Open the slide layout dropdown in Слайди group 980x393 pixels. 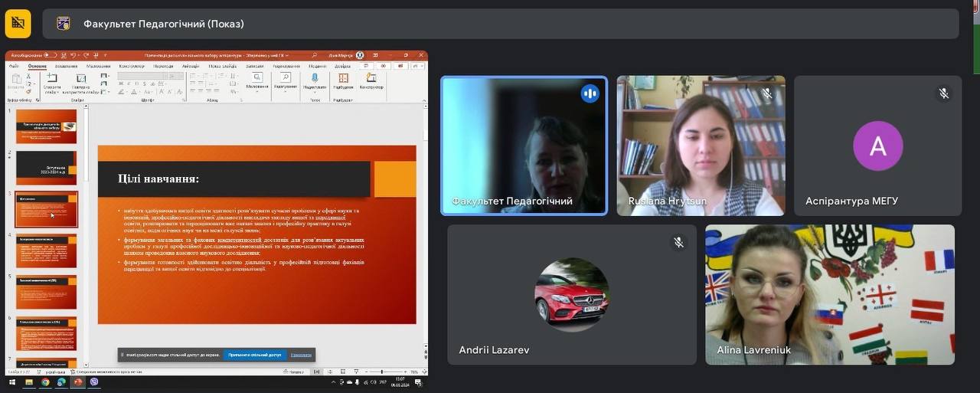click(105, 76)
